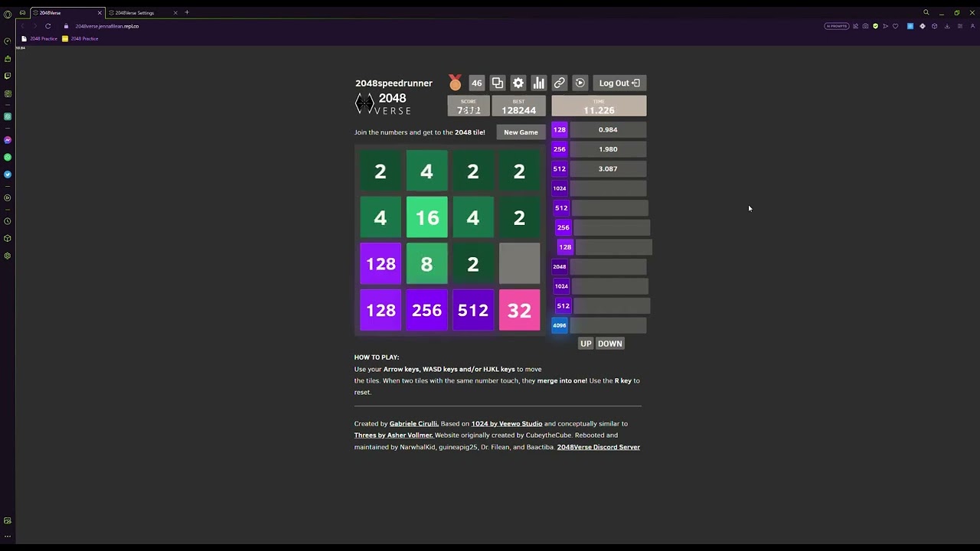
Task: Open the downloads icon in browser toolbar
Action: [947, 26]
